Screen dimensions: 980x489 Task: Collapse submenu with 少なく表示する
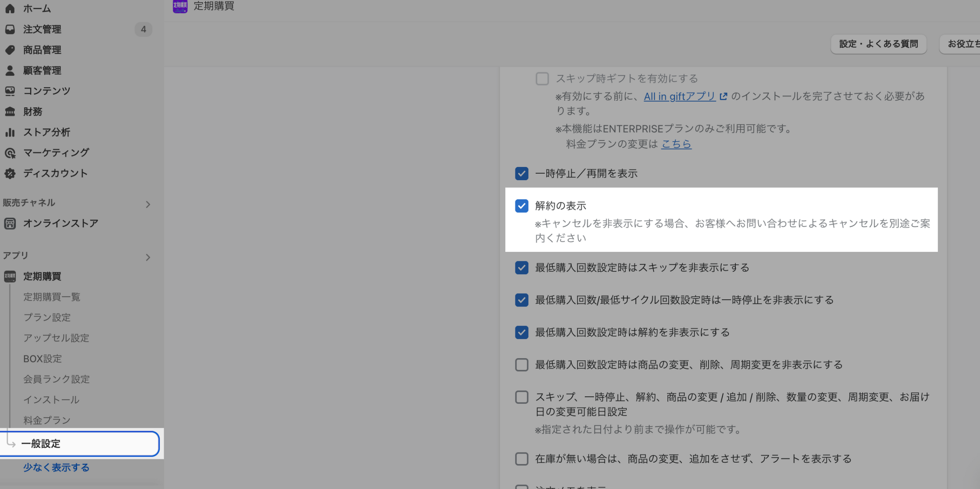click(56, 467)
